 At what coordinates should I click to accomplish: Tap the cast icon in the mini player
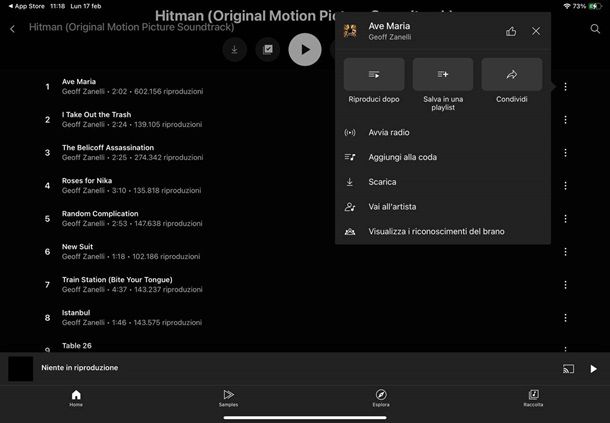[x=568, y=369]
